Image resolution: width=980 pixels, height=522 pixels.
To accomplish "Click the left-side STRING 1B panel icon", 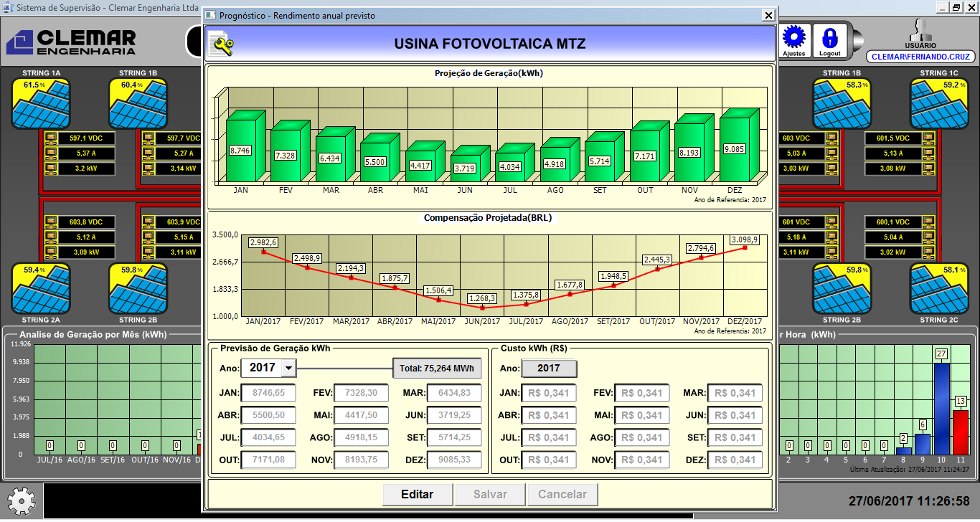I will (138, 103).
